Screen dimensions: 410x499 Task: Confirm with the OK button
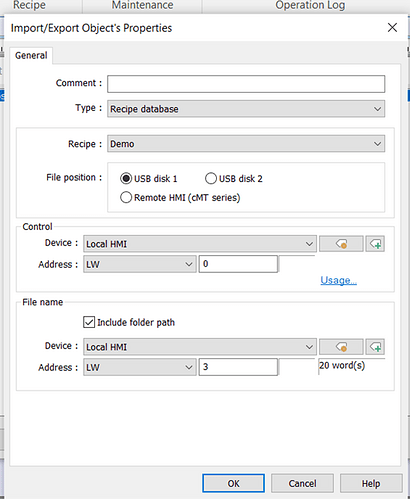click(x=233, y=483)
